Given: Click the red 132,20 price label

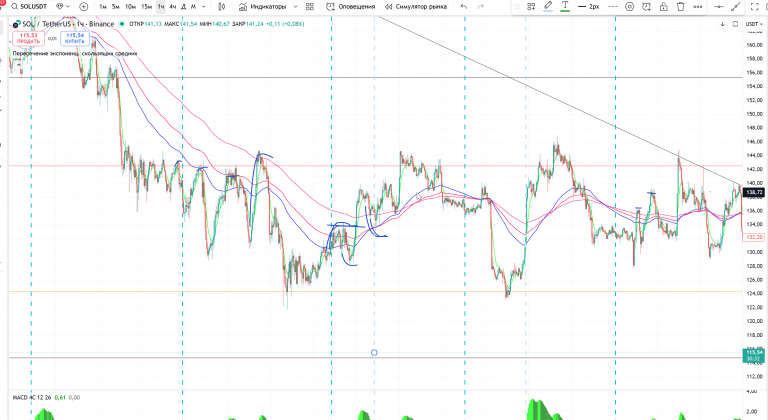Looking at the screenshot, I should pos(754,237).
